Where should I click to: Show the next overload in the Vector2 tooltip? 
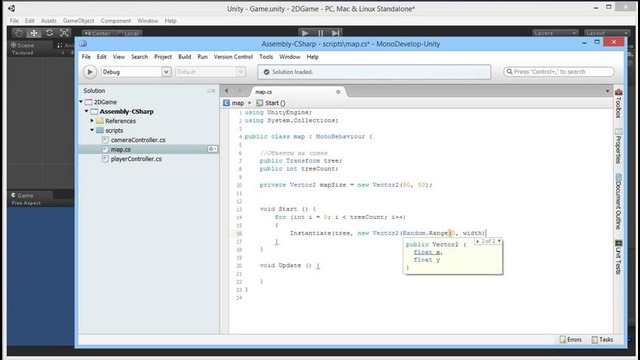tap(499, 241)
